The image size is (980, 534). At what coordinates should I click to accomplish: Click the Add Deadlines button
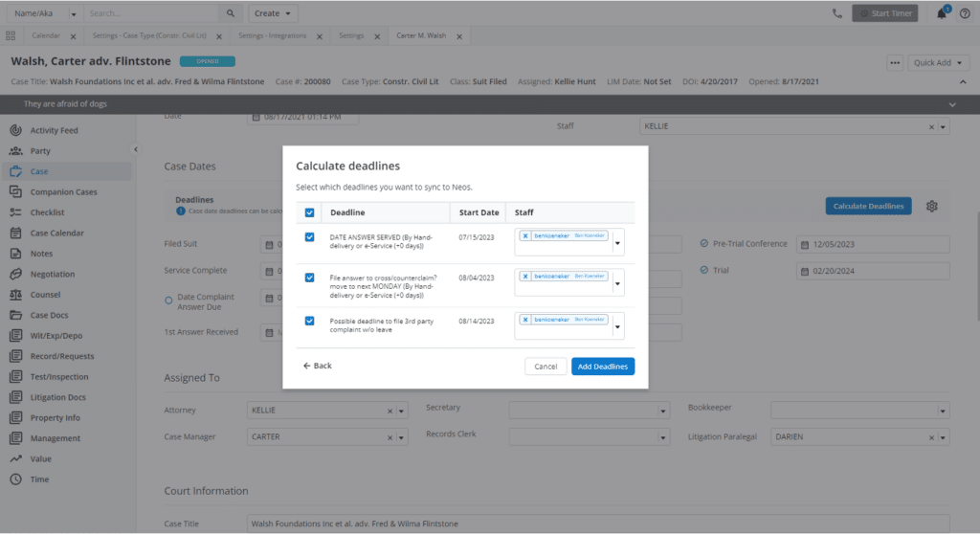(x=603, y=366)
